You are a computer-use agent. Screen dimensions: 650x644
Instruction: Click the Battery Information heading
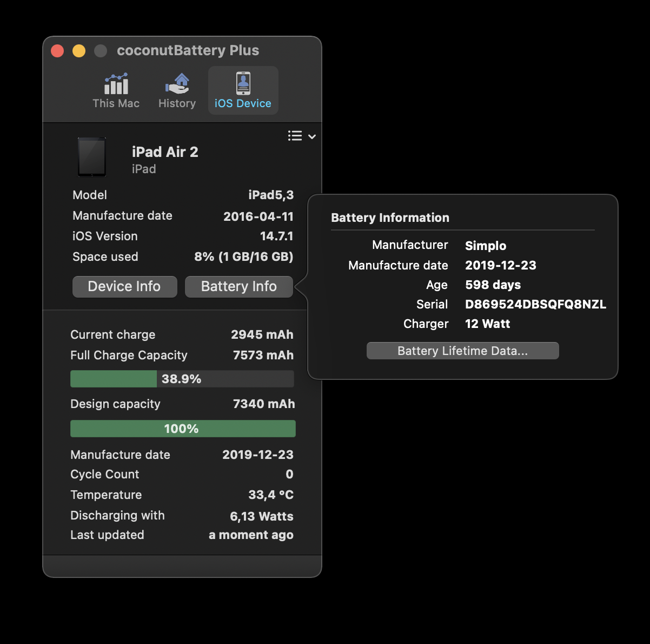coord(390,218)
